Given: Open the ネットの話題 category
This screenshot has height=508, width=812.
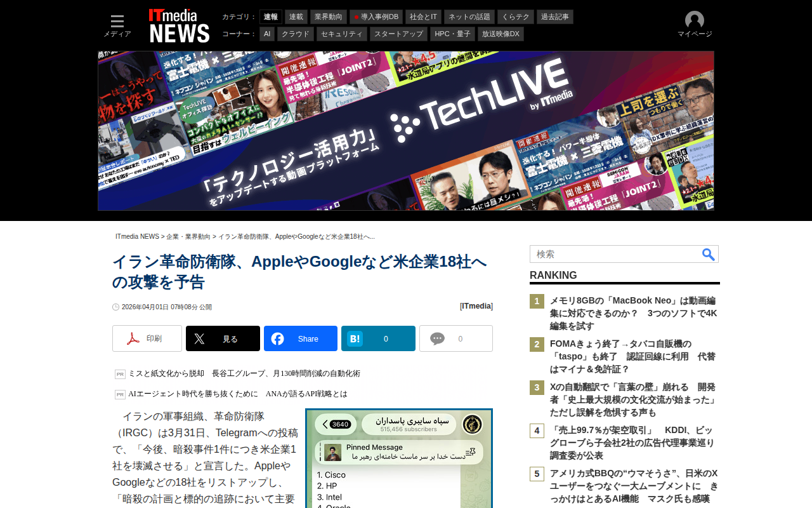Looking at the screenshot, I should (469, 17).
